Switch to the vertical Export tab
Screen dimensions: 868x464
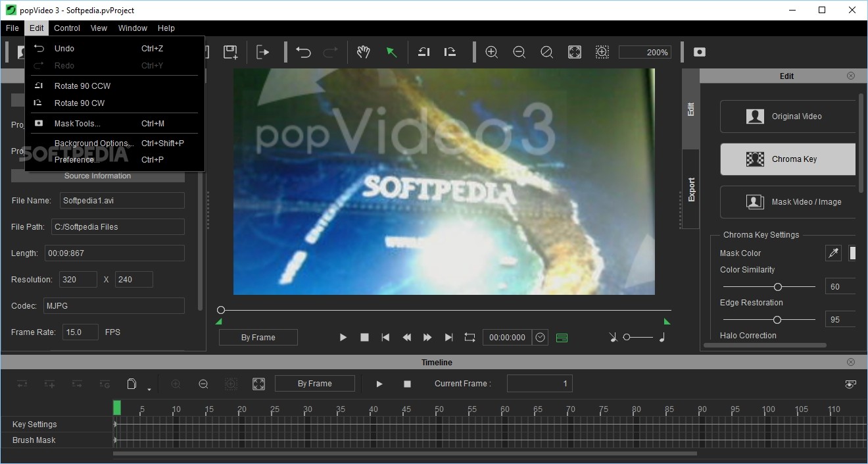click(690, 190)
